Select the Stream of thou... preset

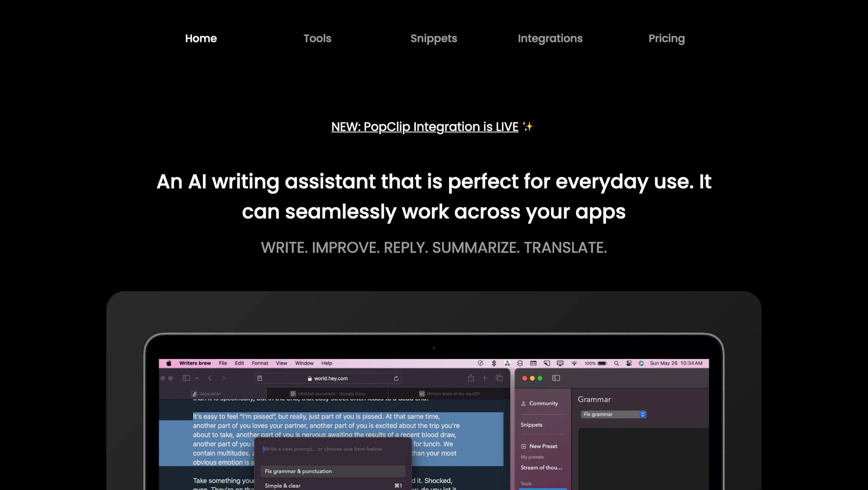coord(541,467)
